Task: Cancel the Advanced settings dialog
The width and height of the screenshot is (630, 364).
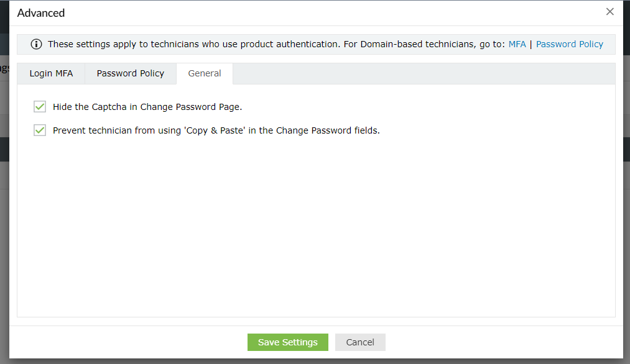Action: click(360, 342)
